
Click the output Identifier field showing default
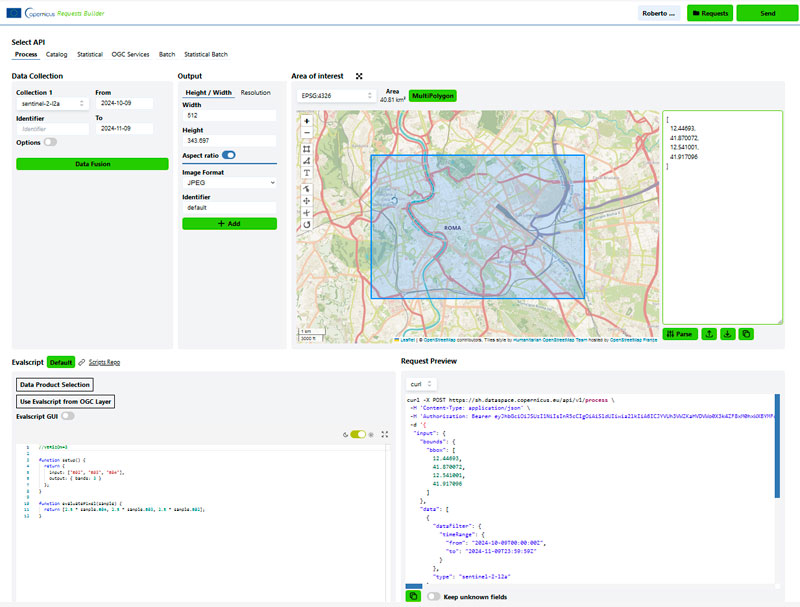(x=230, y=208)
